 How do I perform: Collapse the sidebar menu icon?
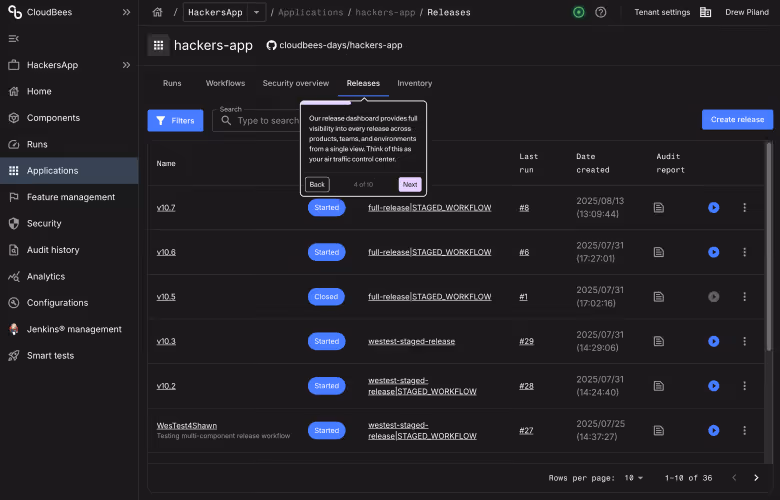point(13,38)
